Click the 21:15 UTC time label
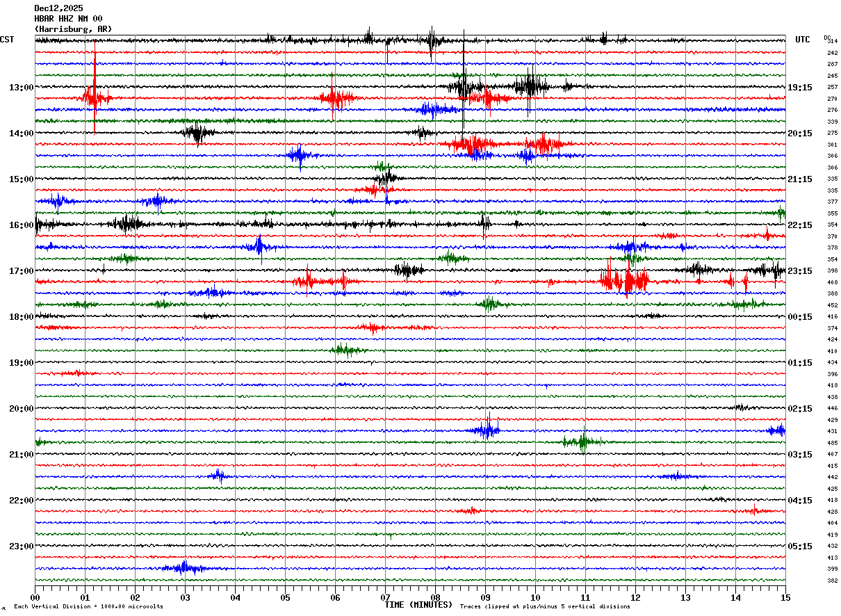This screenshot has width=841, height=616. pyautogui.click(x=800, y=179)
